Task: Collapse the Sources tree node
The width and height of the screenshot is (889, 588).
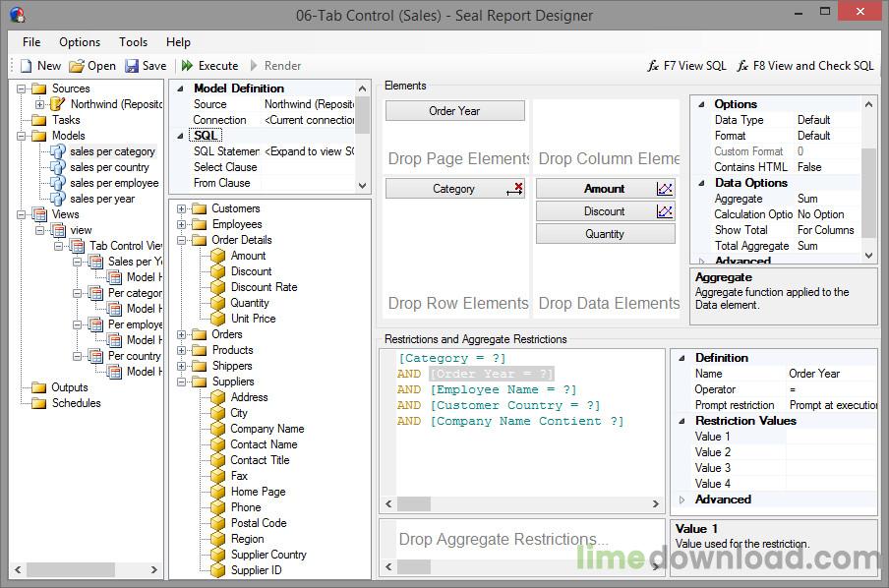Action: pyautogui.click(x=22, y=88)
